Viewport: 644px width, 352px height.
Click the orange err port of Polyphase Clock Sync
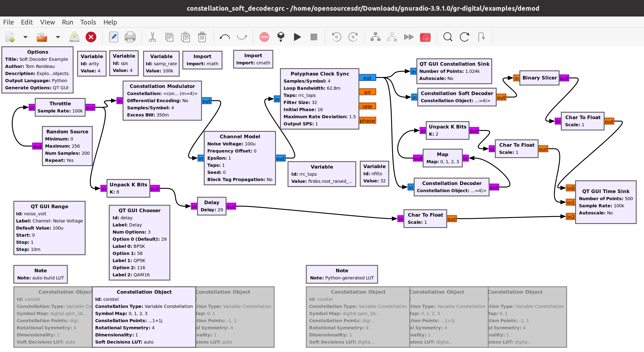367,92
